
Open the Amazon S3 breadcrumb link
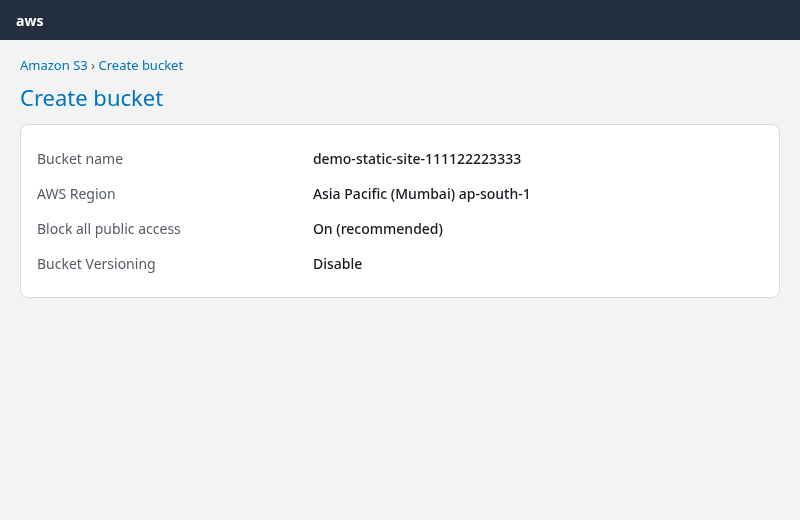tap(54, 65)
